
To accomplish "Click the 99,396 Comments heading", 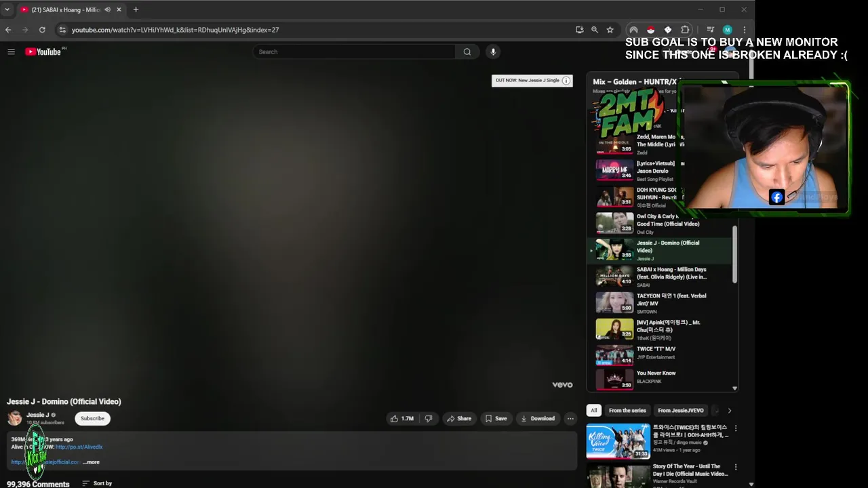I will click(x=38, y=484).
